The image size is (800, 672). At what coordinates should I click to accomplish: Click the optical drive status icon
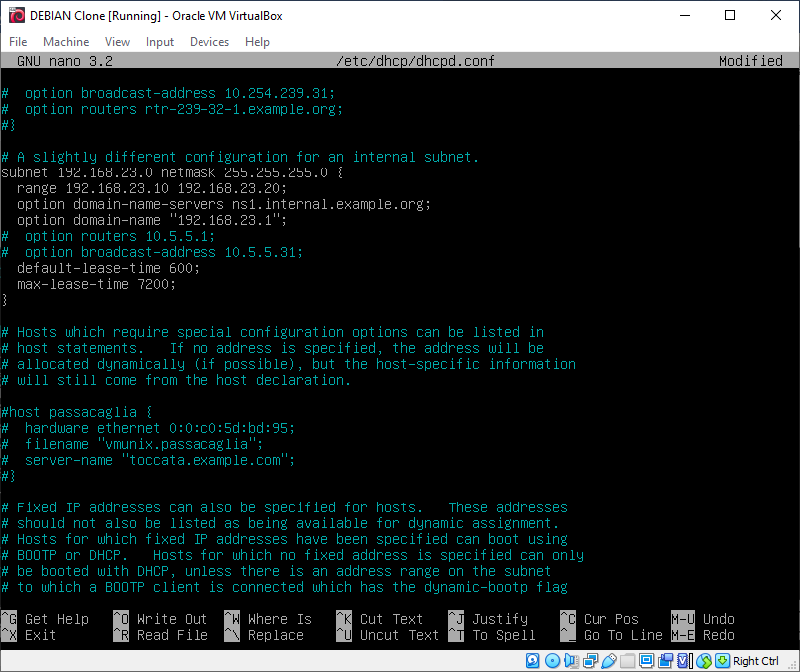[552, 661]
